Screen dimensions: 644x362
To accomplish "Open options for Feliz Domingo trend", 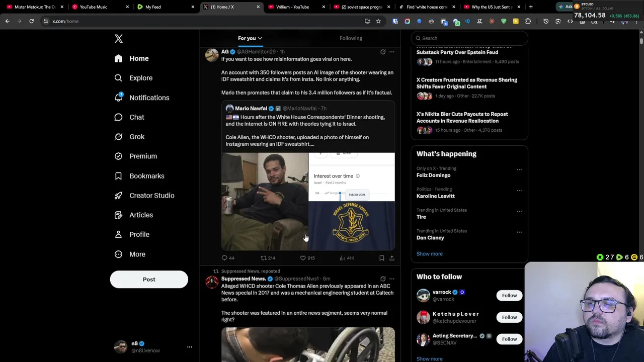I will click(x=519, y=170).
